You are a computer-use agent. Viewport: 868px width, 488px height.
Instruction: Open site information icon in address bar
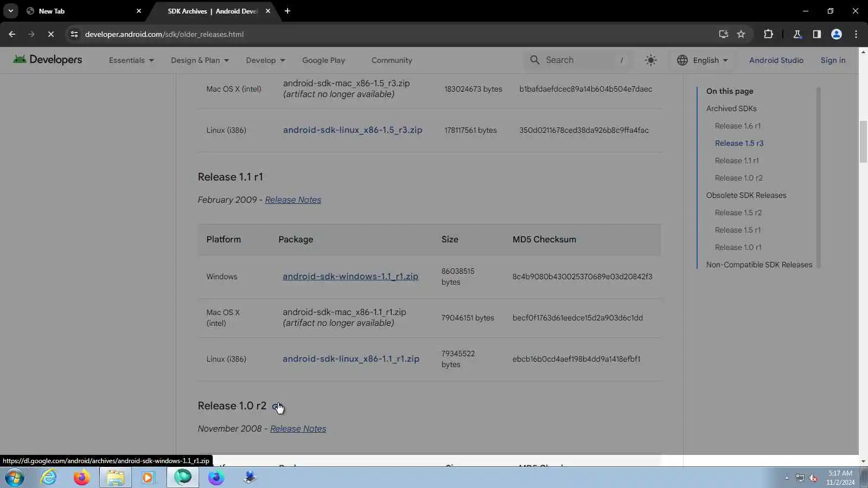click(74, 34)
